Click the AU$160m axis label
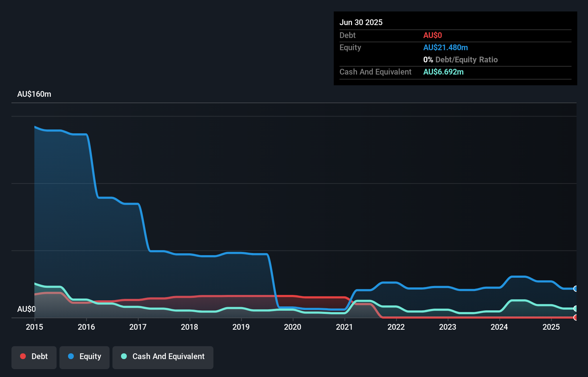Screen dimensions: 588x377 [x=34, y=94]
